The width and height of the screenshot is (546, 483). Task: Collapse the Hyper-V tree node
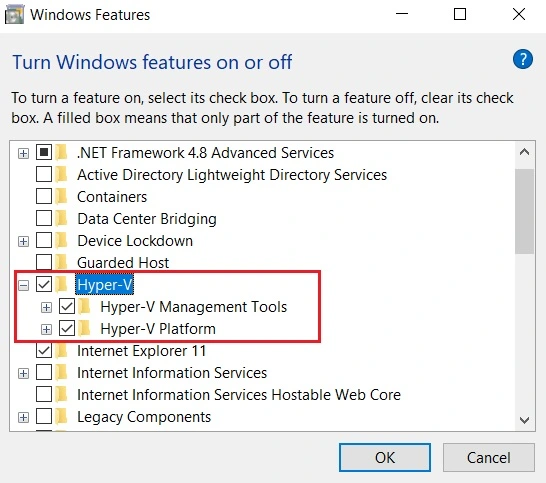(23, 286)
